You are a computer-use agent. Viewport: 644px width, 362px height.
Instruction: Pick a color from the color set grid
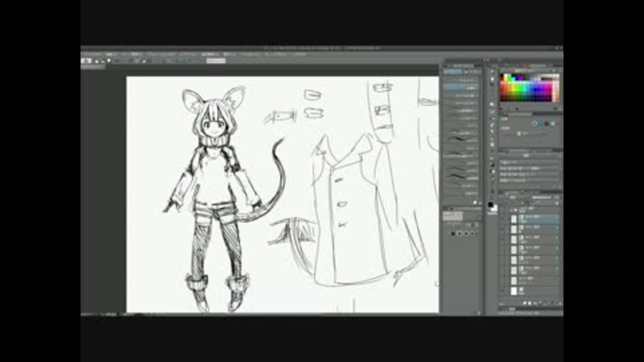pos(529,88)
